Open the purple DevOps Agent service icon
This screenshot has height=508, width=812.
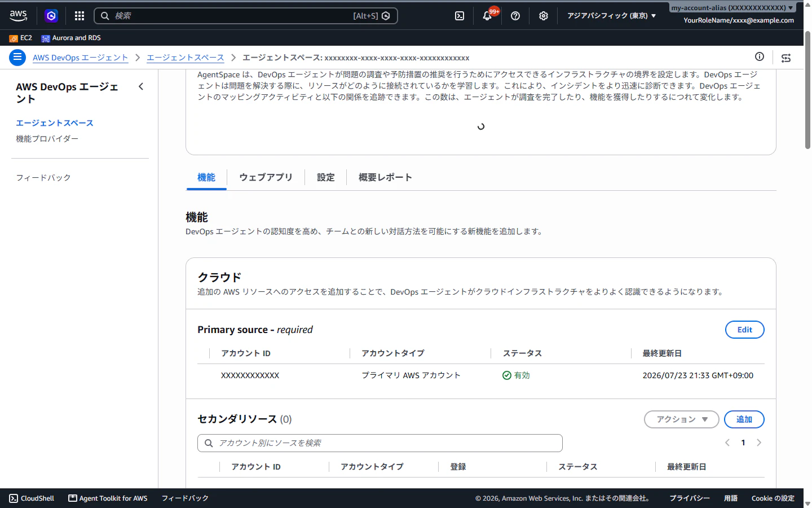click(51, 16)
